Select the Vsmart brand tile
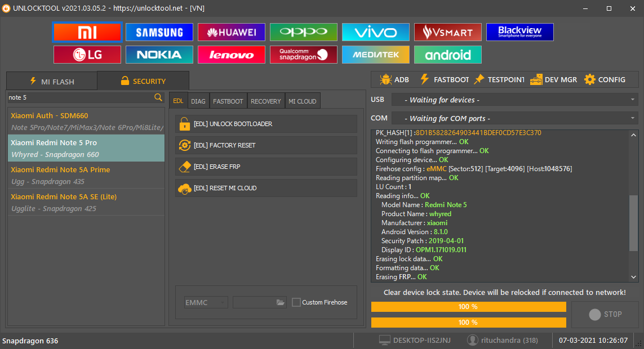The height and width of the screenshot is (349, 644). tap(448, 32)
